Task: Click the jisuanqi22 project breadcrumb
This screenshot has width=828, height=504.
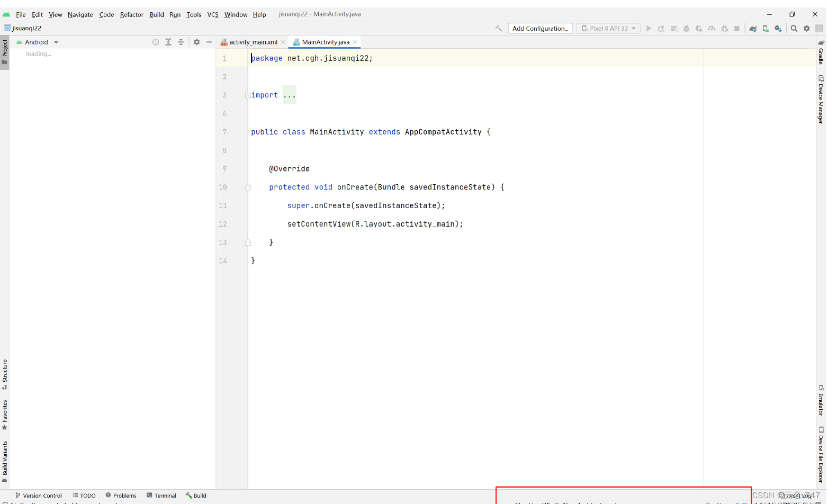Action: (x=22, y=28)
